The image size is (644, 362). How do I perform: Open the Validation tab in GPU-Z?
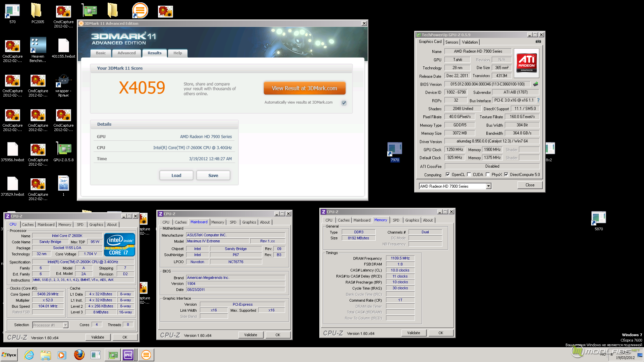pos(470,42)
